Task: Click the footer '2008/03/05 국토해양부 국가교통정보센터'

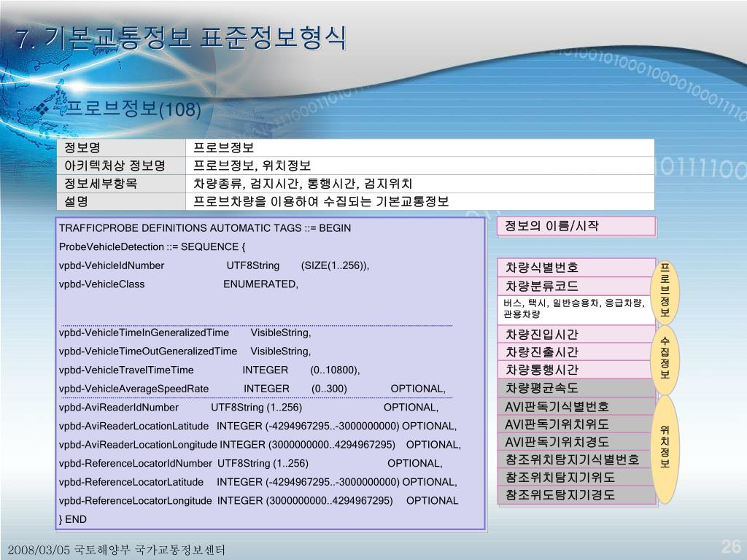Action: pyautogui.click(x=116, y=550)
